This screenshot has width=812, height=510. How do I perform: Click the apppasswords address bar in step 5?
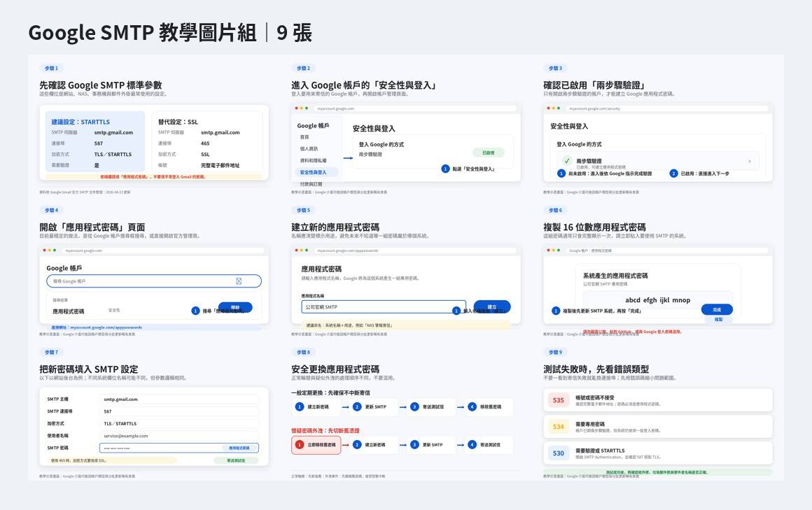click(x=414, y=250)
